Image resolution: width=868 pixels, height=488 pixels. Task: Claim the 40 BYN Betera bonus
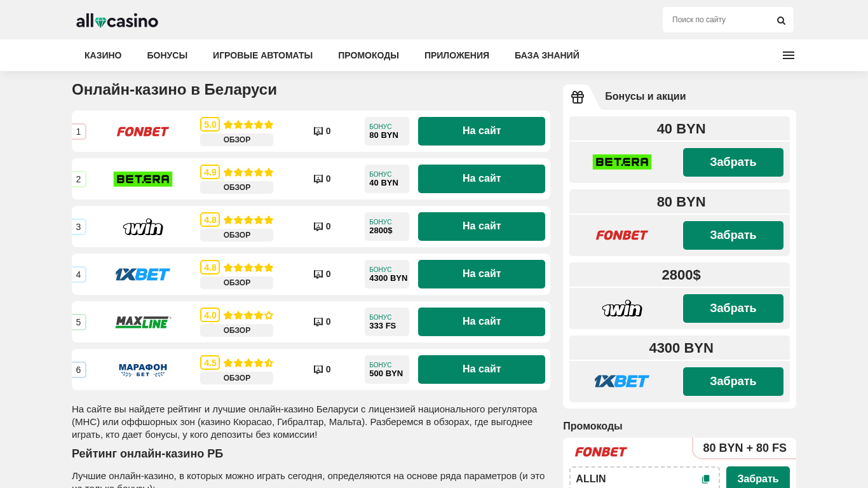733,162
